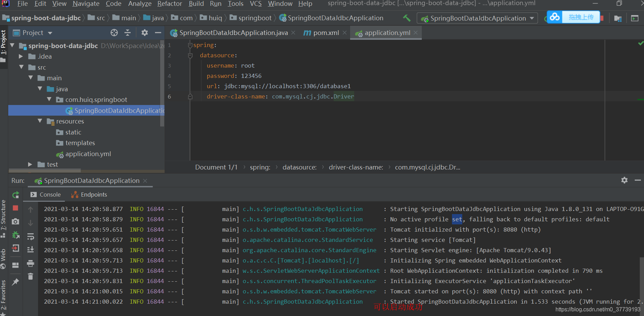Click the green inspection checkmark
This screenshot has width=644, height=316.
(x=641, y=43)
